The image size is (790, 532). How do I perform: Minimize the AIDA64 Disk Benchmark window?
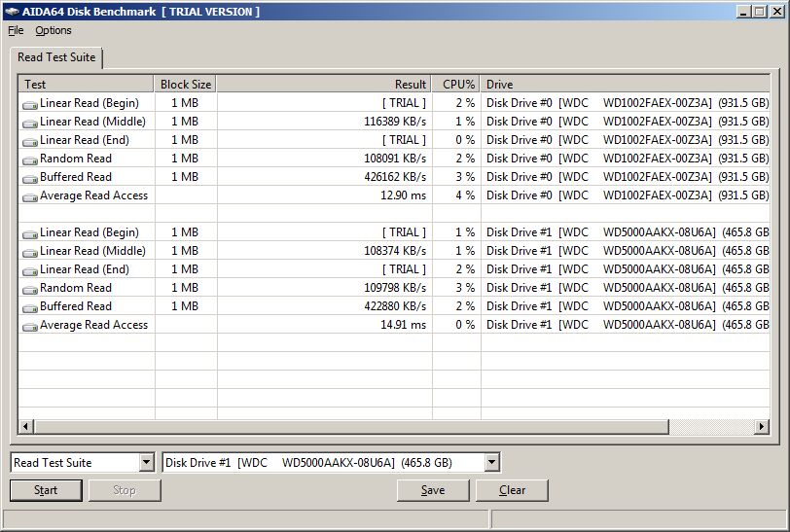[x=743, y=11]
